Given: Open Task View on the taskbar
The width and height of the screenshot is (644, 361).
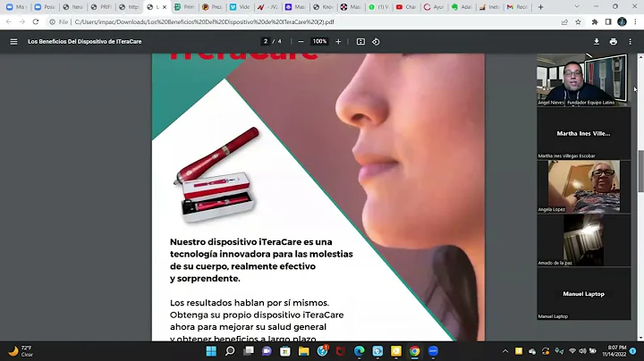Looking at the screenshot, I should tap(249, 351).
